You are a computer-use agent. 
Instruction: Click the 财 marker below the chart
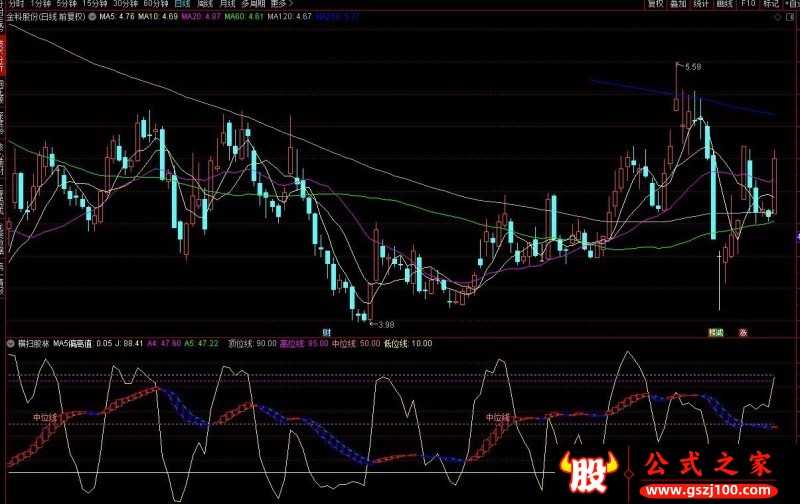pos(326,331)
